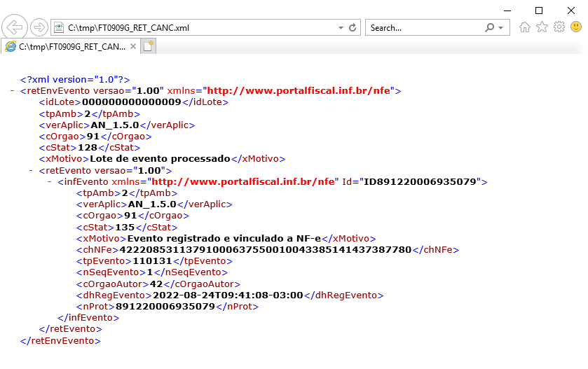Click the Internet Explorer icon on the tab
Viewport: 588px width, 369px height.
tap(11, 46)
